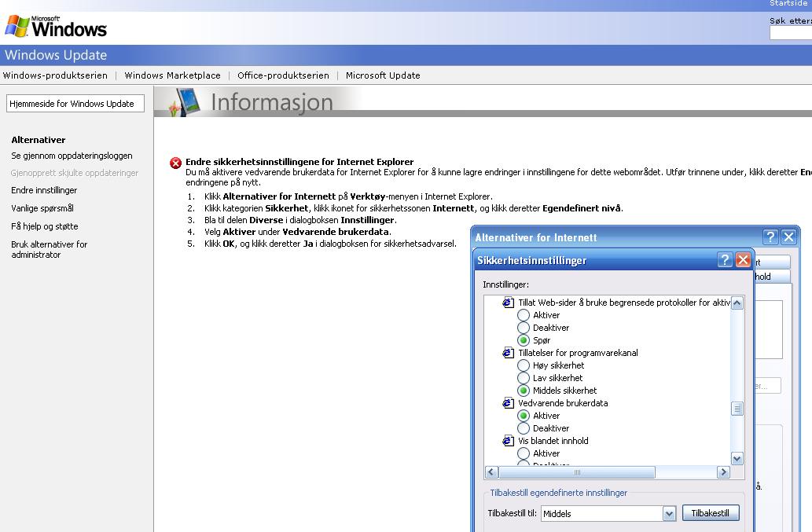Image resolution: width=812 pixels, height=532 pixels.
Task: Select Deaktiver under Tillat Web-sider protocols
Action: pos(524,328)
